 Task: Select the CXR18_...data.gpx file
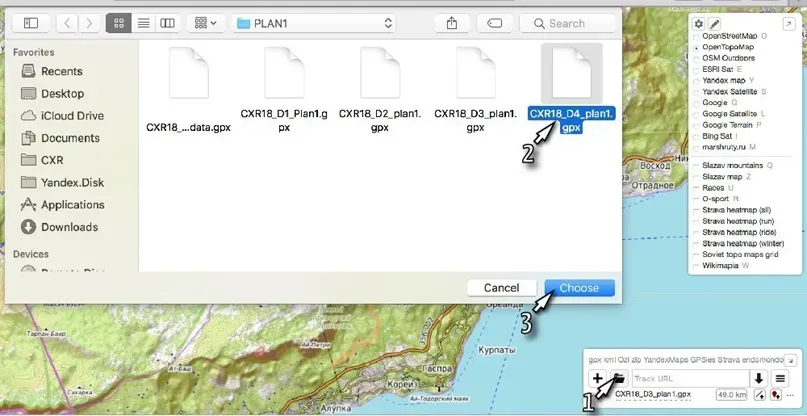click(x=188, y=90)
